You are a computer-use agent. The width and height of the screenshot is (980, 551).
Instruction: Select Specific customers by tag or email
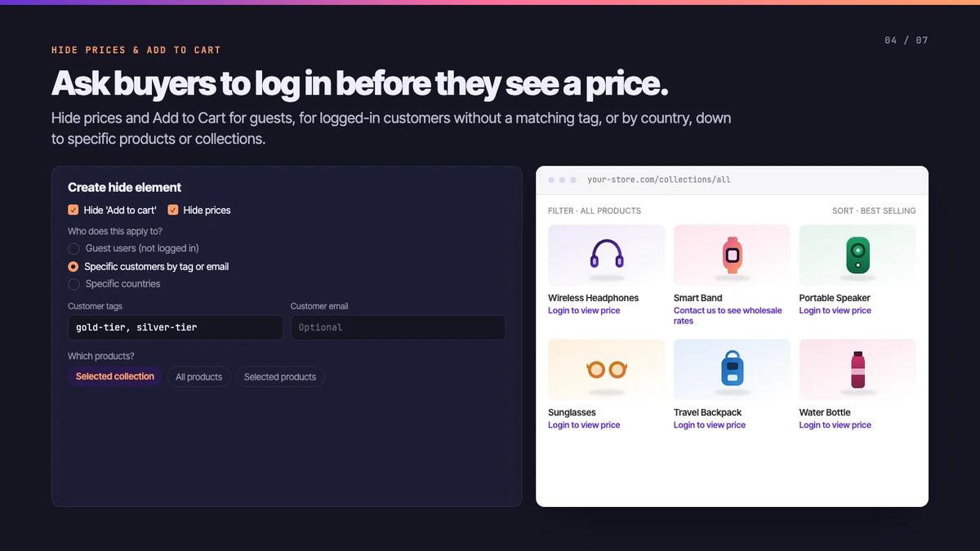73,267
